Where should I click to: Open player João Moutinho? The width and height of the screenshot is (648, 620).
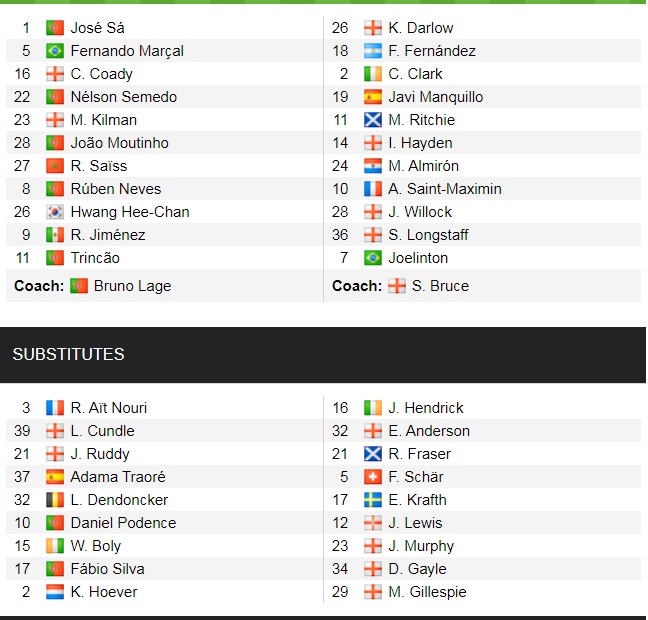tap(119, 143)
